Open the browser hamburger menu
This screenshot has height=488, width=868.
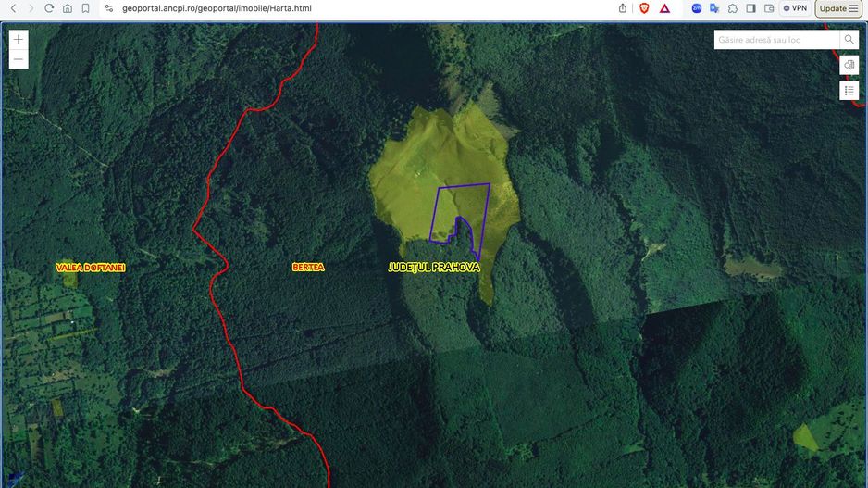(853, 8)
